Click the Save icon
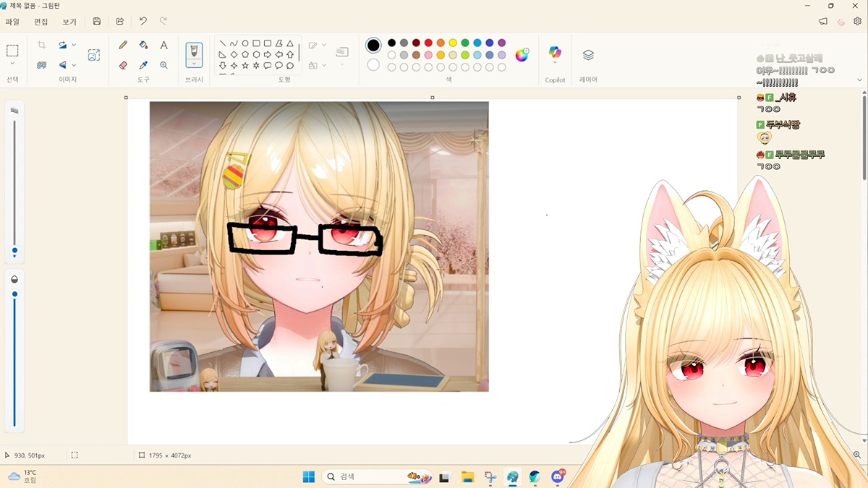The image size is (868, 488). (97, 22)
